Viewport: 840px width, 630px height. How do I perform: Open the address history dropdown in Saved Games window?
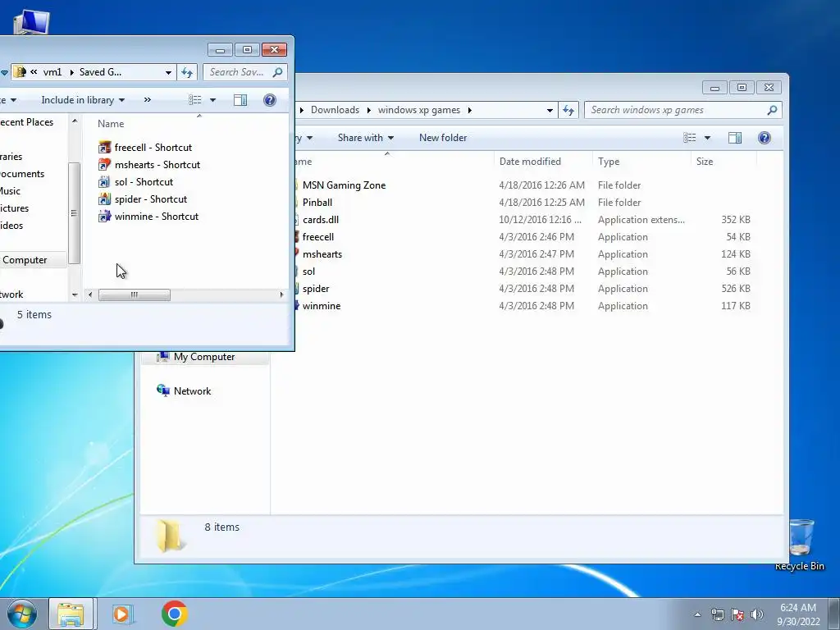tap(168, 72)
